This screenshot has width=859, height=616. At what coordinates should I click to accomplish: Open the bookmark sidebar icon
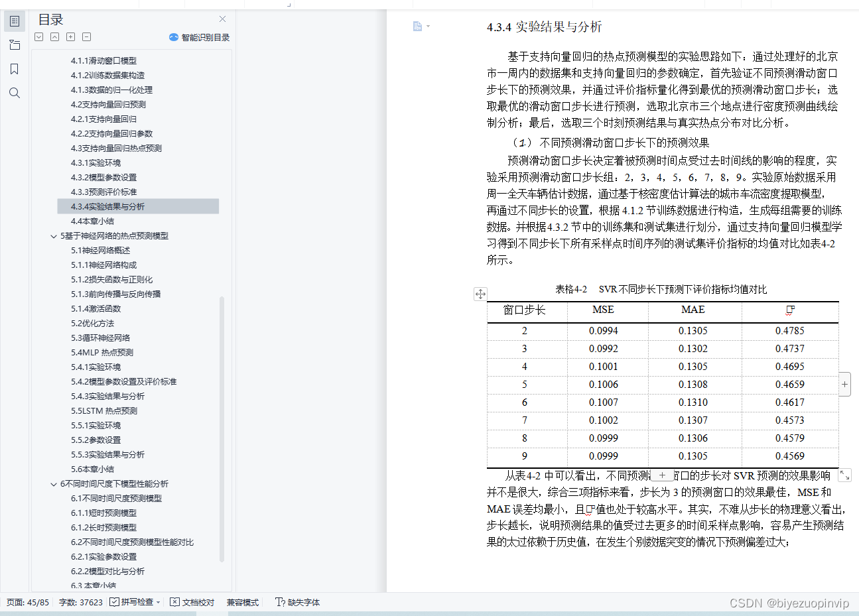click(15, 69)
